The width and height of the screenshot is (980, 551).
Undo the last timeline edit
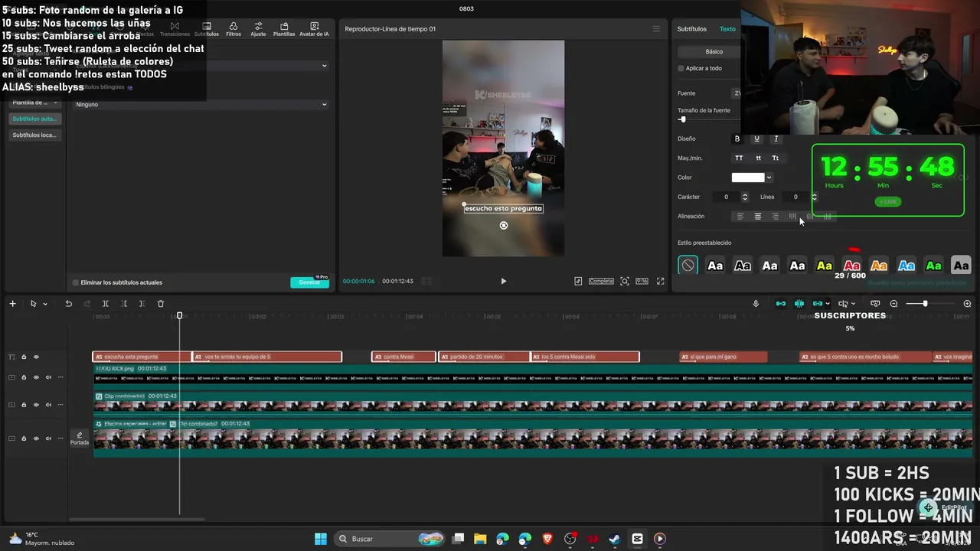68,304
